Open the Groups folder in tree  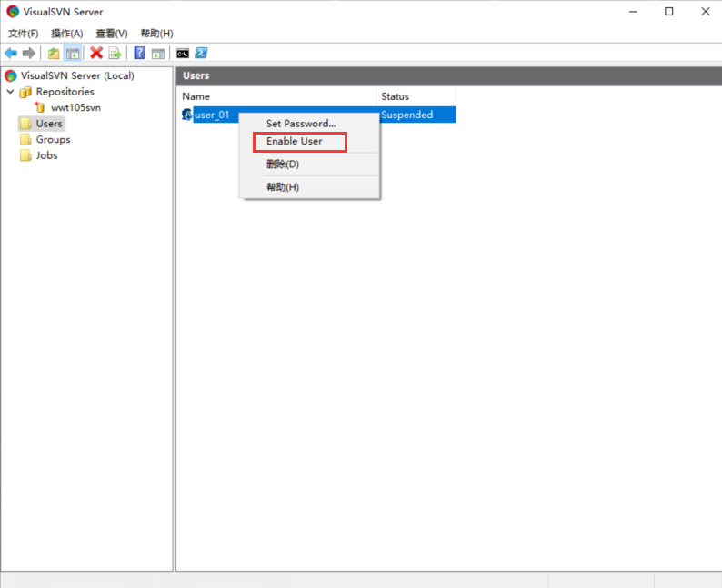pyautogui.click(x=53, y=139)
